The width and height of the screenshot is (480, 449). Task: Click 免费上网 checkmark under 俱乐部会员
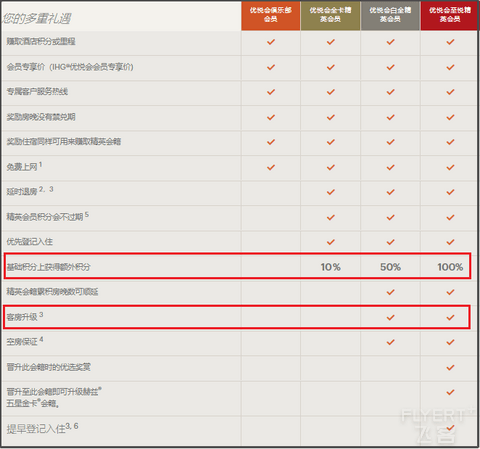[x=271, y=167]
